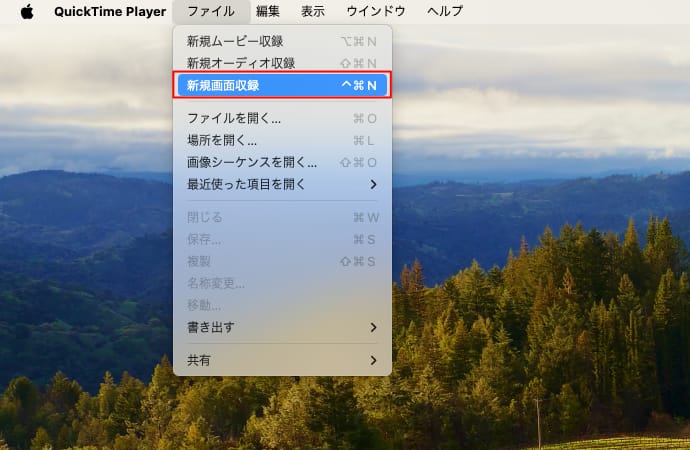Click the 名称変更... menu item
This screenshot has height=450, width=690.
click(216, 283)
